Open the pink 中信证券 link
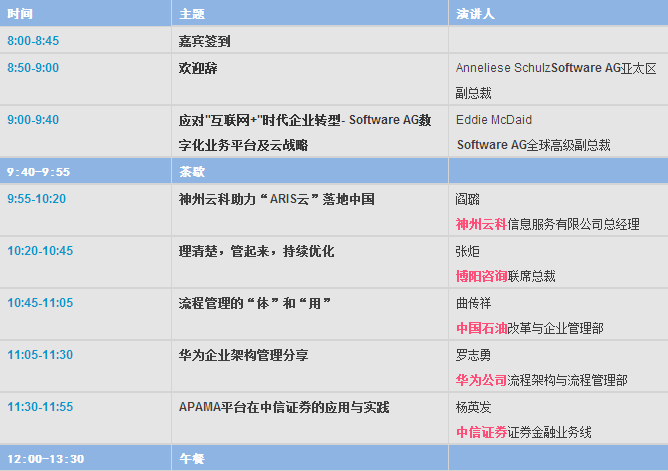Screen dimensions: 668x471 (481, 432)
